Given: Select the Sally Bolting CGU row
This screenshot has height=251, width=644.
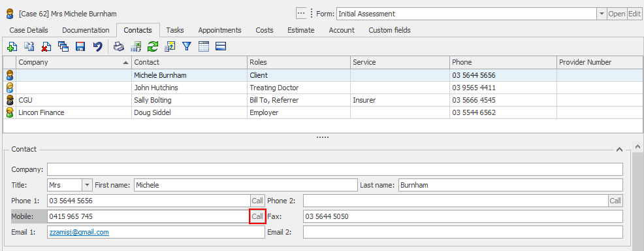Looking at the screenshot, I should click(x=323, y=100).
